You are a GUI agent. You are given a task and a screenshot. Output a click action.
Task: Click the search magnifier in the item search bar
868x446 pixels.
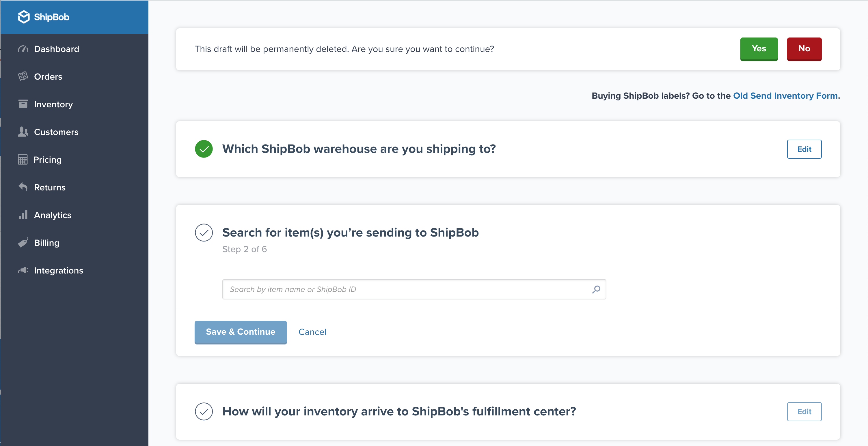click(596, 289)
